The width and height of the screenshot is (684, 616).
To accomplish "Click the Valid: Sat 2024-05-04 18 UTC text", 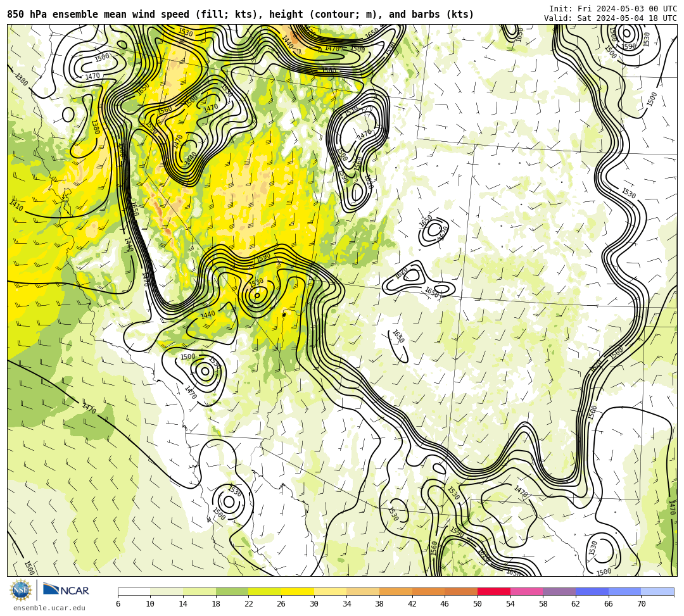I will 611,18.
